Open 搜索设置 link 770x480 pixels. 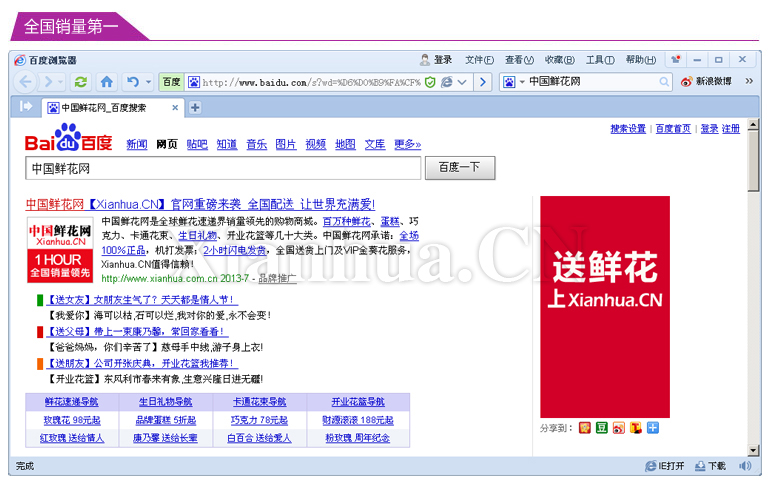pyautogui.click(x=628, y=129)
